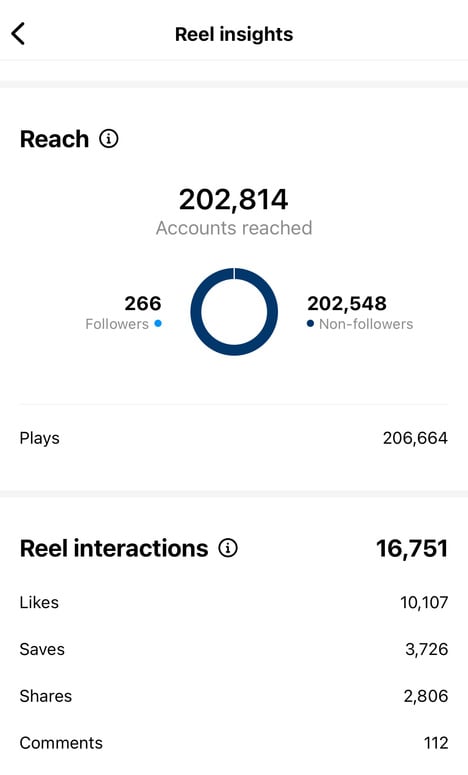Tap the 16,751 interactions total

412,549
